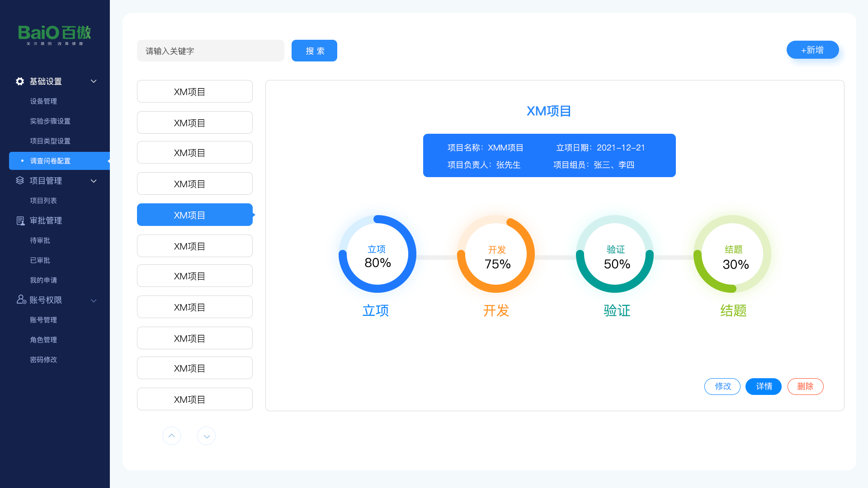Click the user icon beside 账号权限
The height and width of the screenshot is (488, 868).
click(x=21, y=300)
